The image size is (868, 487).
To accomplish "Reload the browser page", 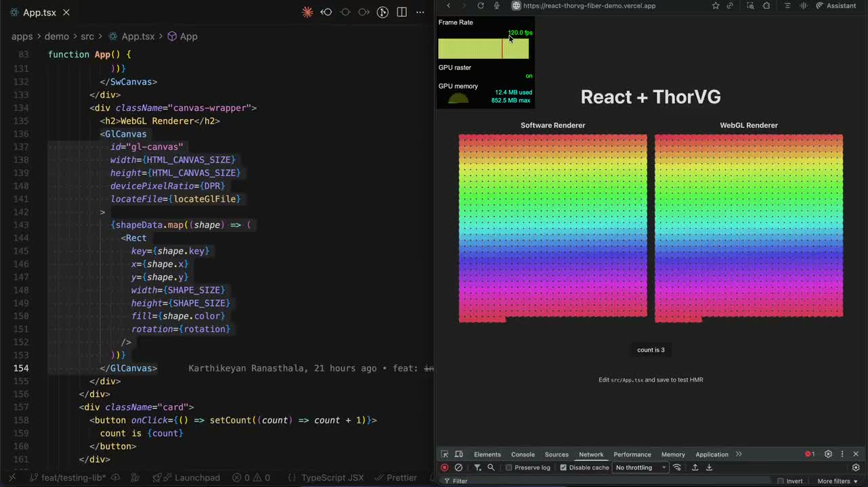I will click(x=481, y=5).
